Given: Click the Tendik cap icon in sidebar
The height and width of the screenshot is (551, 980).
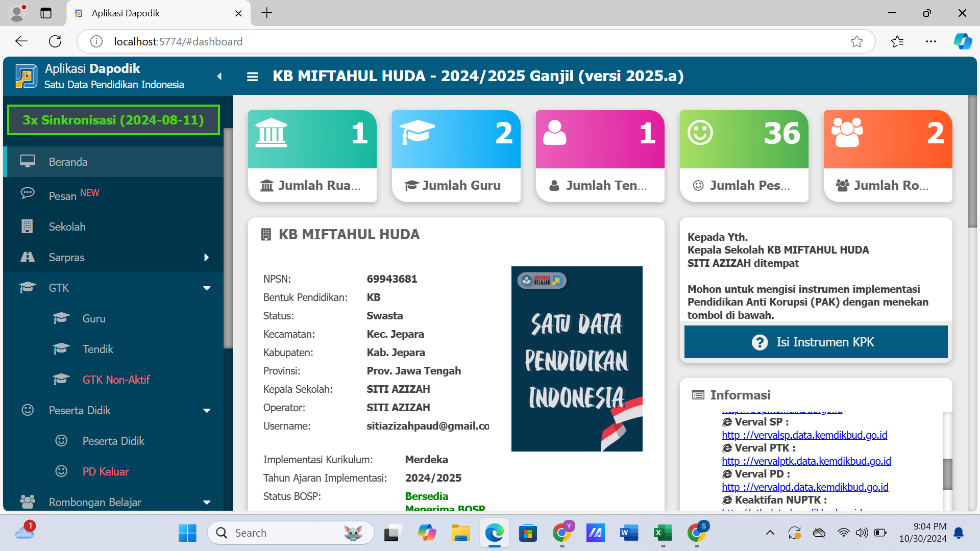Looking at the screenshot, I should pyautogui.click(x=61, y=348).
